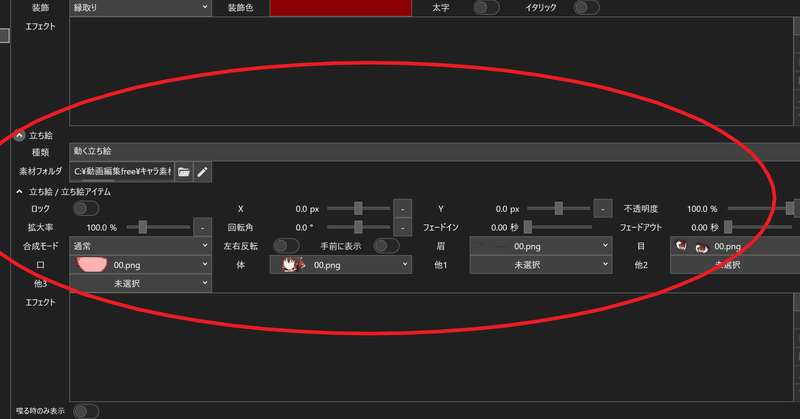The height and width of the screenshot is (419, 800).
Task: Click the Y position slider
Action: [x=559, y=208]
